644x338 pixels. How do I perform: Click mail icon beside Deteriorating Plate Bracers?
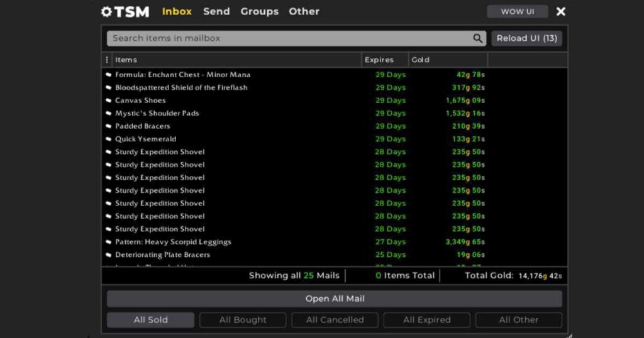tap(108, 255)
